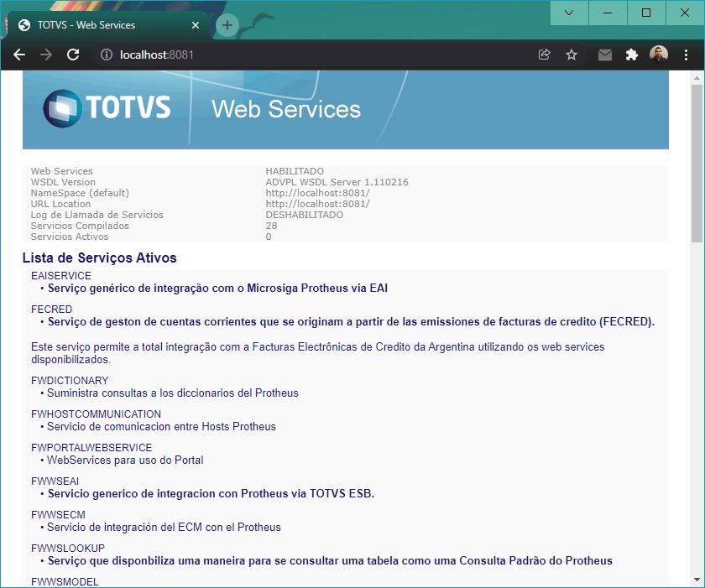
Task: Select the 'Lista de Serviços Ativos' heading
Action: point(99,258)
